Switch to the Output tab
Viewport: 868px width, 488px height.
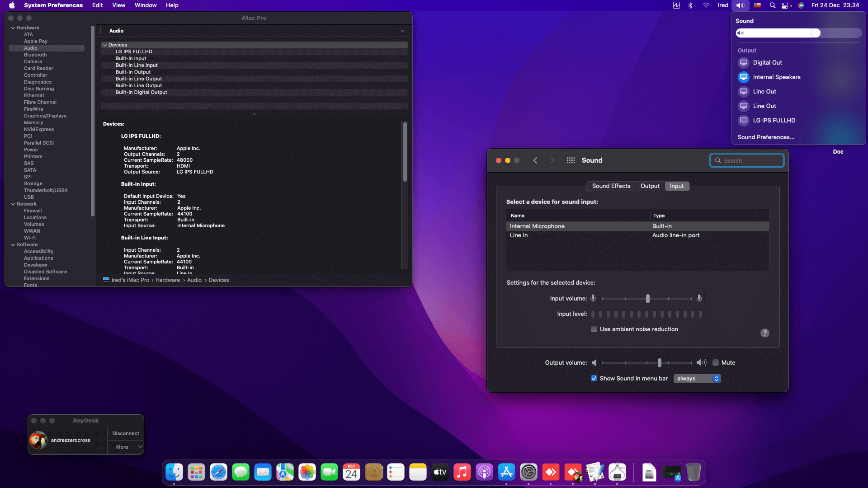[x=650, y=186]
